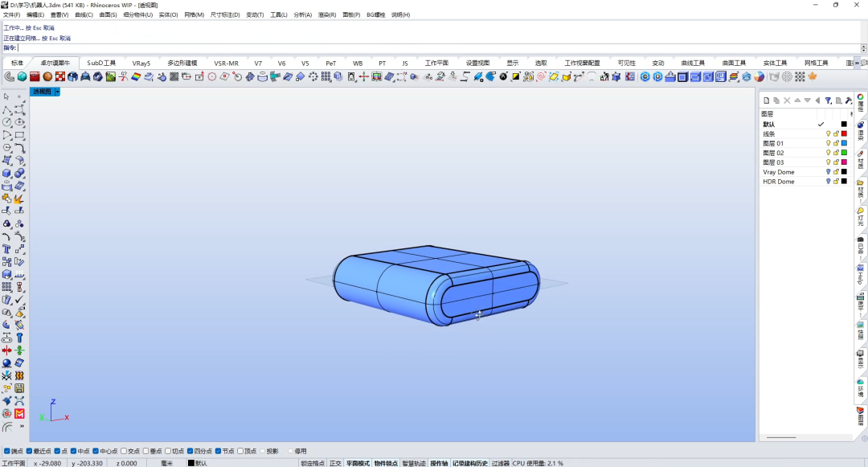Viewport: 868px width, 467px height.
Task: Click the orange basketball sphere icon
Action: (x=47, y=77)
